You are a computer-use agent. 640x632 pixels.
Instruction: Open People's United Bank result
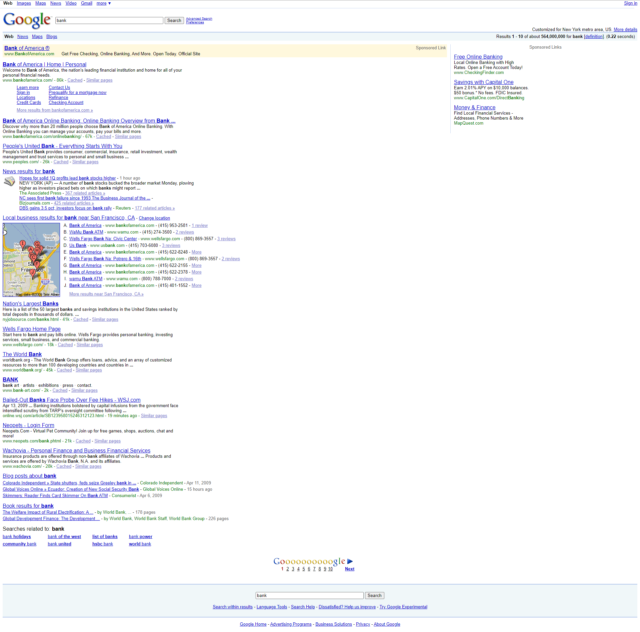(x=62, y=146)
